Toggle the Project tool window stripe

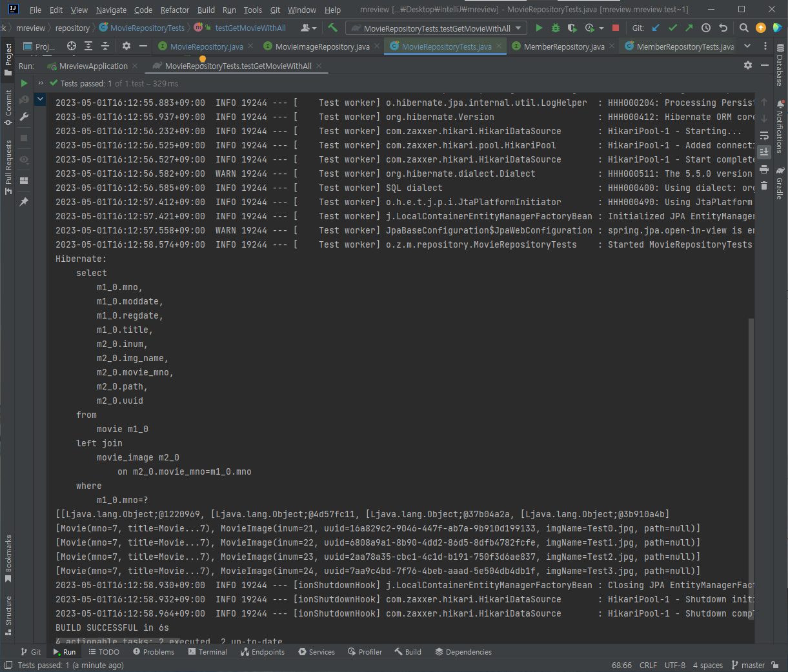[x=8, y=59]
